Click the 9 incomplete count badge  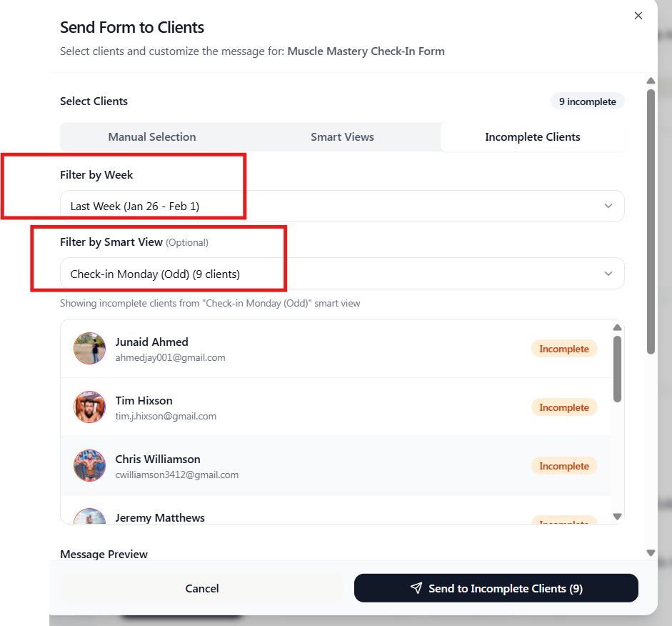(587, 101)
